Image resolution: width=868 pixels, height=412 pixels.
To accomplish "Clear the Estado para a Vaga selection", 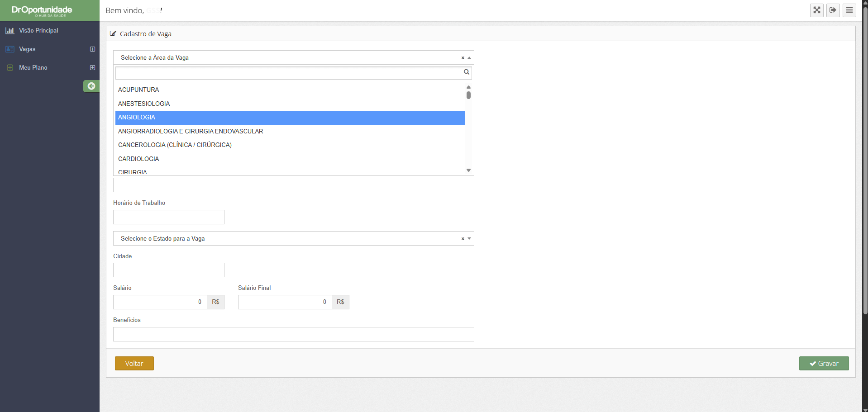I will (463, 239).
